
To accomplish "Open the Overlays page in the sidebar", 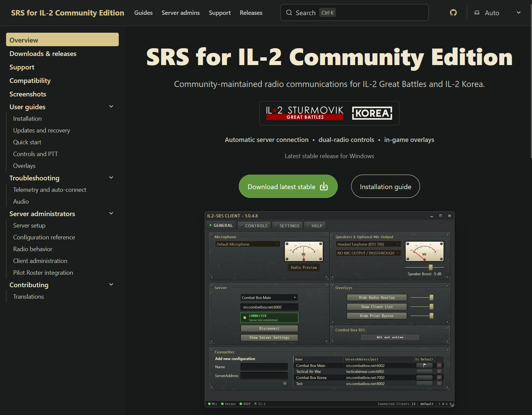I will [24, 166].
